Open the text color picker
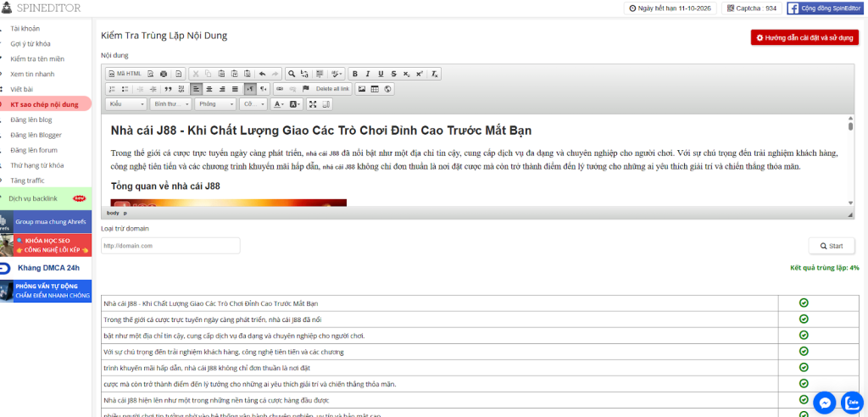Image resolution: width=868 pixels, height=417 pixels. (x=278, y=104)
